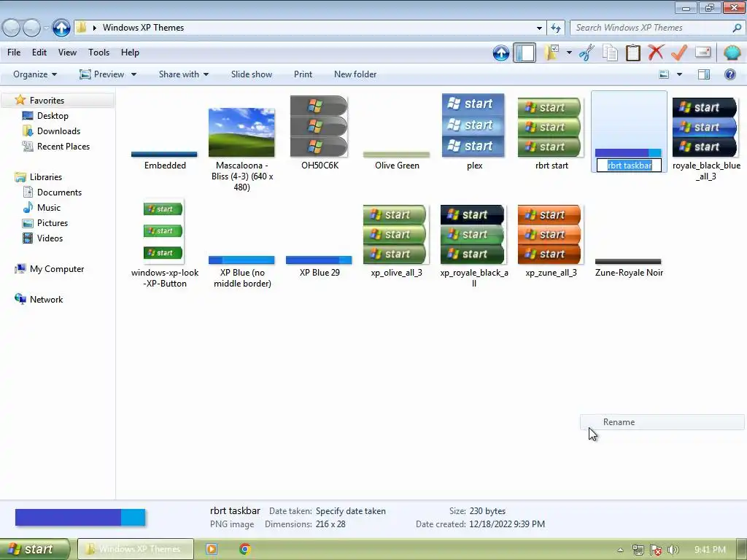This screenshot has width=747, height=560.
Task: Select the xp_olive_all_3 thumbnail
Action: tap(396, 234)
